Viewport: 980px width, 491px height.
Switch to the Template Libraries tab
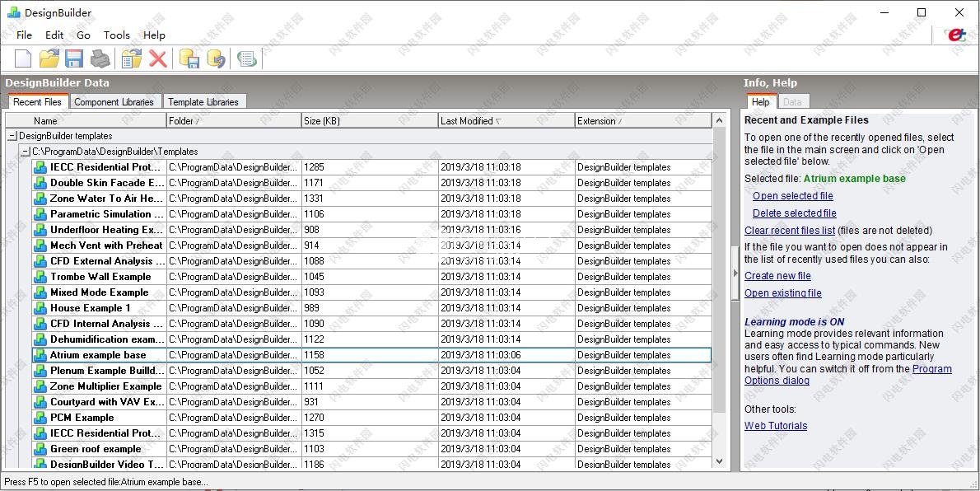pos(203,102)
